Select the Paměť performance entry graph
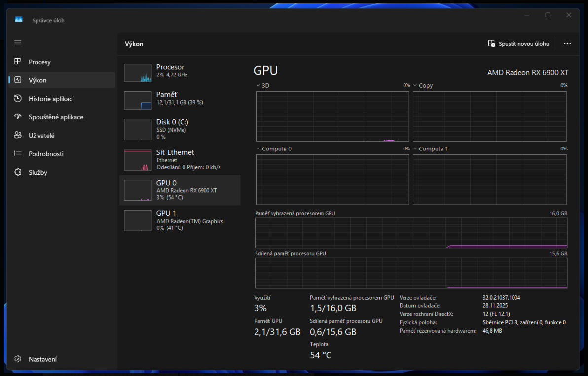 138,100
